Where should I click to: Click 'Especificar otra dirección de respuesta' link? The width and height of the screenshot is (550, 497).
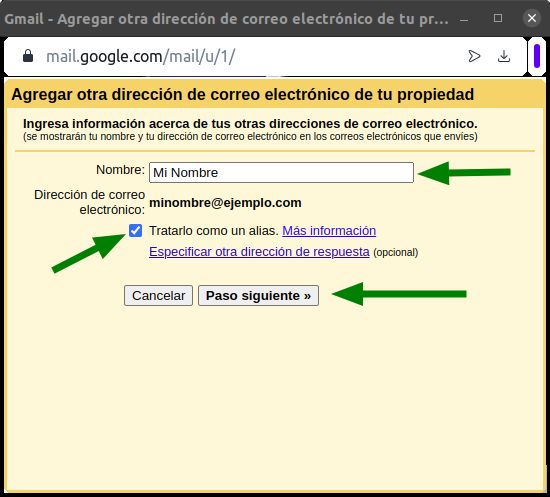click(259, 252)
